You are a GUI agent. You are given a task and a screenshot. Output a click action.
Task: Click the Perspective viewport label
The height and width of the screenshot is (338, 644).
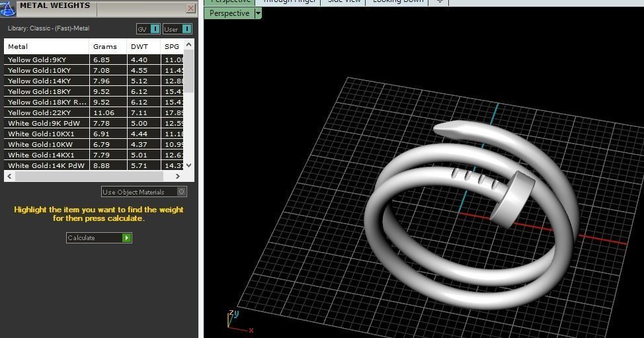point(229,13)
